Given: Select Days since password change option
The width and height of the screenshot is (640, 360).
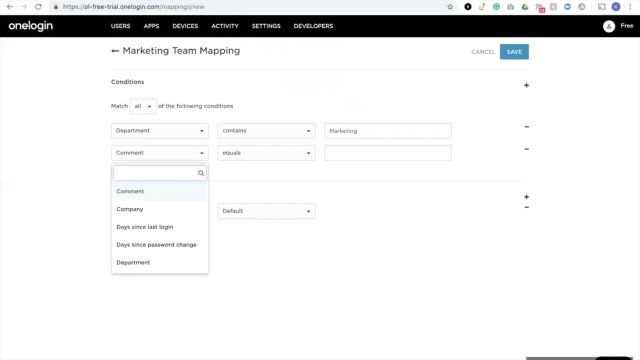Looking at the screenshot, I should point(160,244).
